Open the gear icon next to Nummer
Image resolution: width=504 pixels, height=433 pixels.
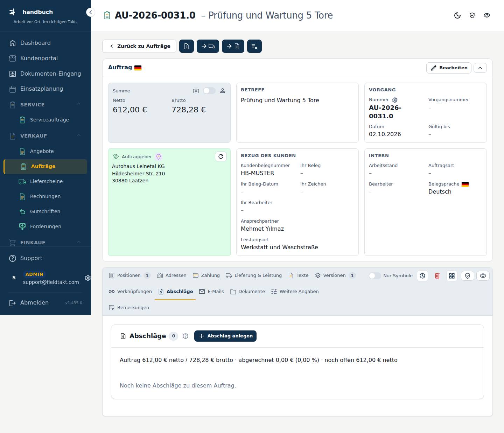(395, 100)
